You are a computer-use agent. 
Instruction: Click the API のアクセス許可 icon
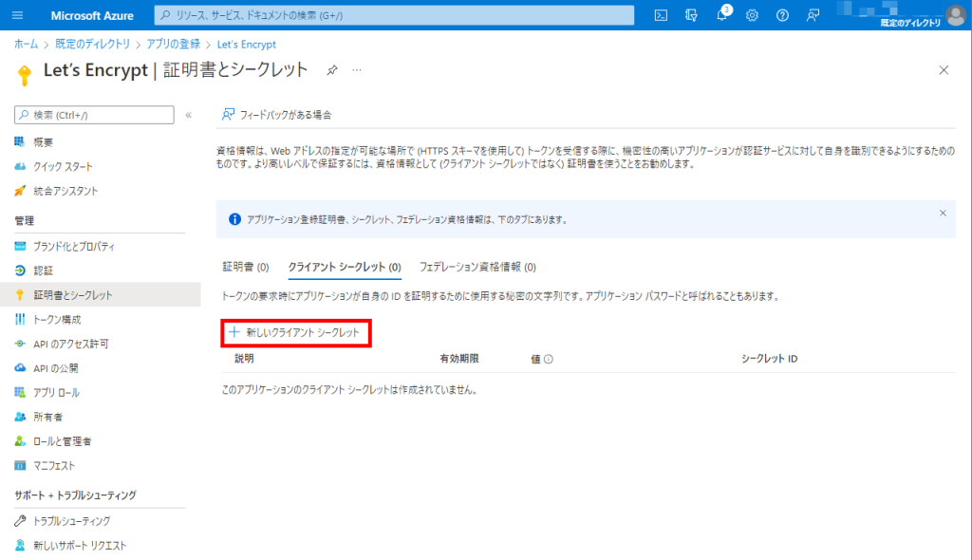(x=20, y=344)
